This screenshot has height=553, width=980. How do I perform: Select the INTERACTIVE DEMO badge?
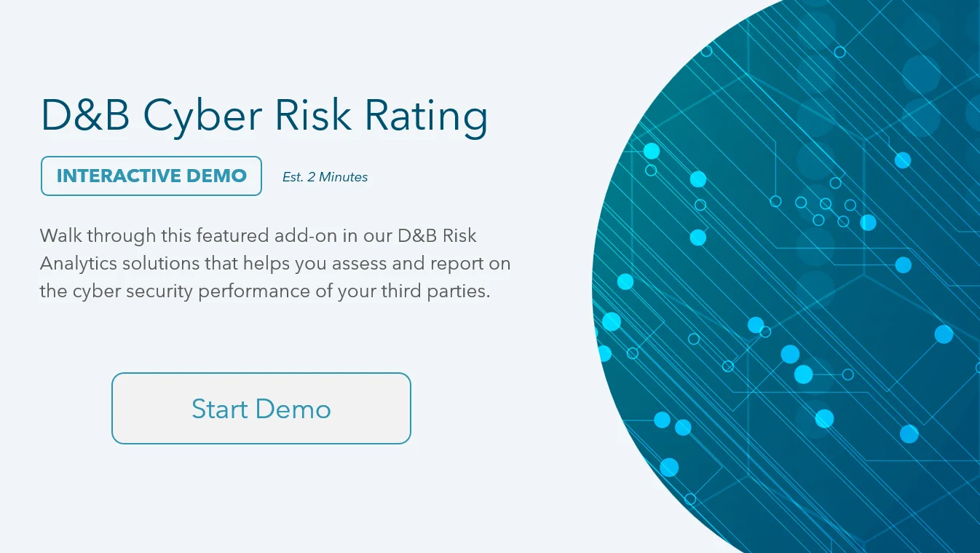pyautogui.click(x=151, y=176)
